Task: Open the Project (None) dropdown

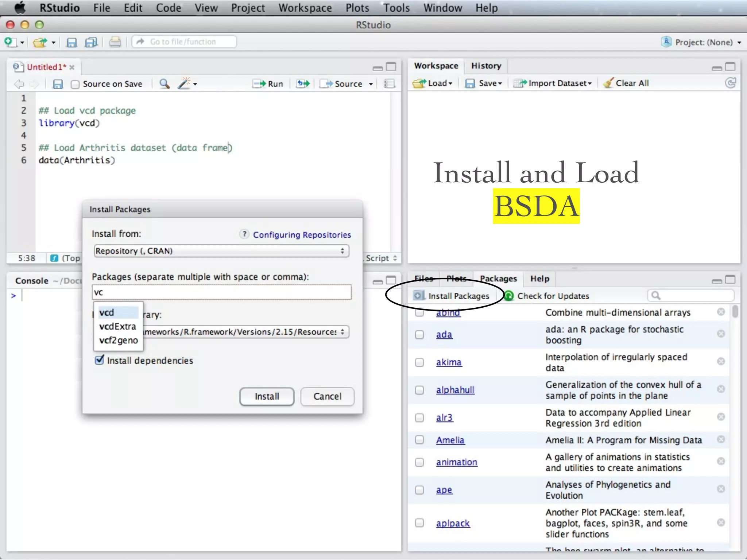Action: (701, 42)
